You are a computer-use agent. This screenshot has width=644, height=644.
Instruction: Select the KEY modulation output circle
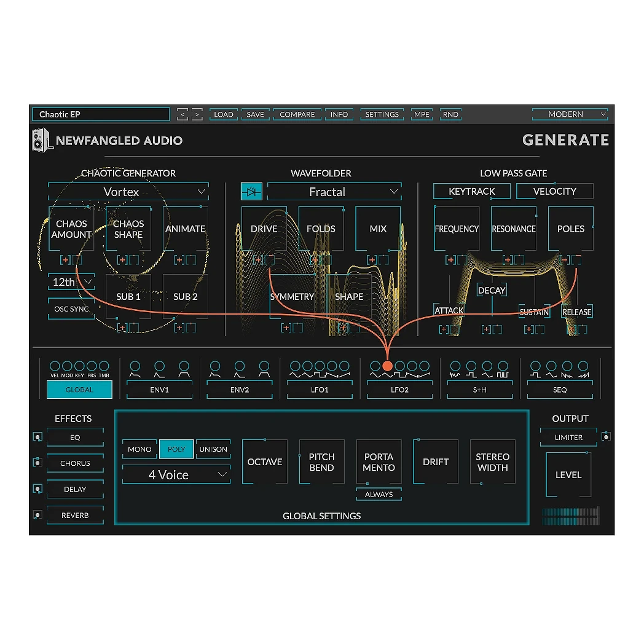click(x=79, y=366)
